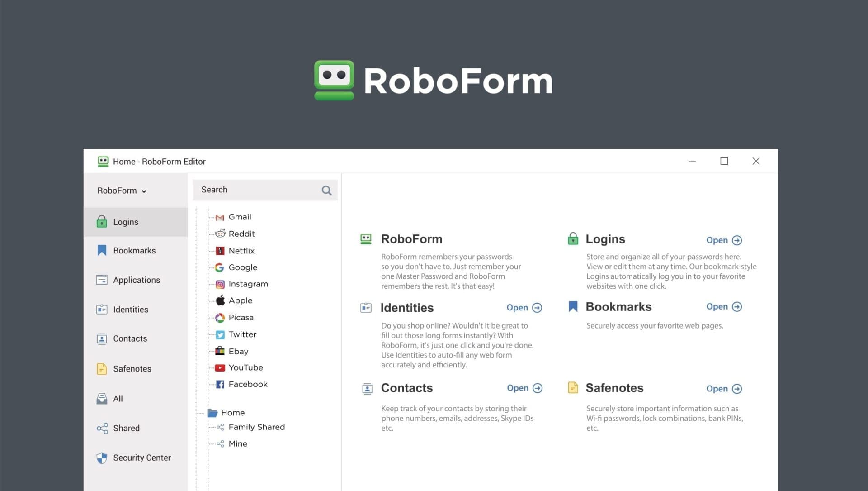868x491 pixels.
Task: Maximize the RoboForm Editor window
Action: pos(724,161)
